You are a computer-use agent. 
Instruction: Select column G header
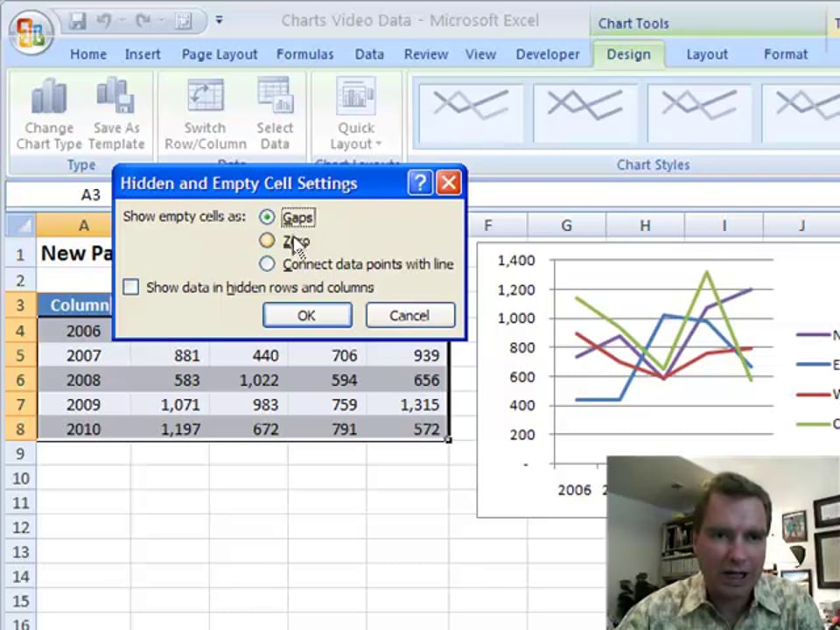(566, 226)
